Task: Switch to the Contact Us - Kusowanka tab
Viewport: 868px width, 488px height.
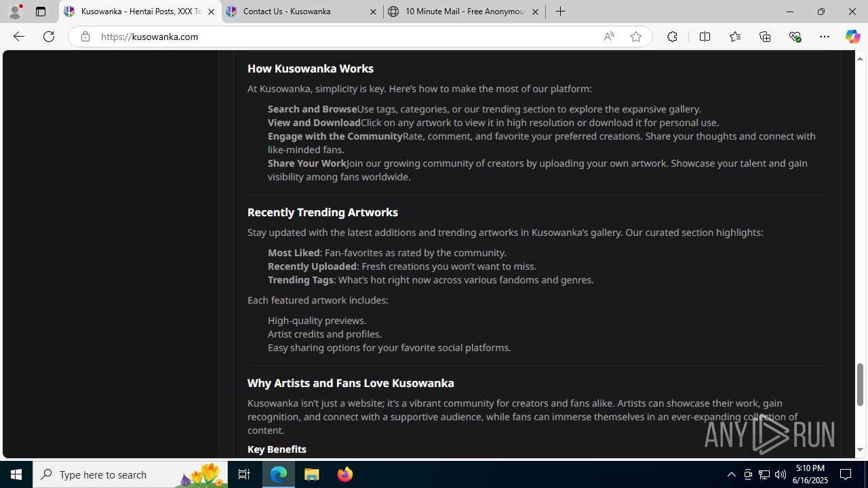Action: [x=302, y=12]
